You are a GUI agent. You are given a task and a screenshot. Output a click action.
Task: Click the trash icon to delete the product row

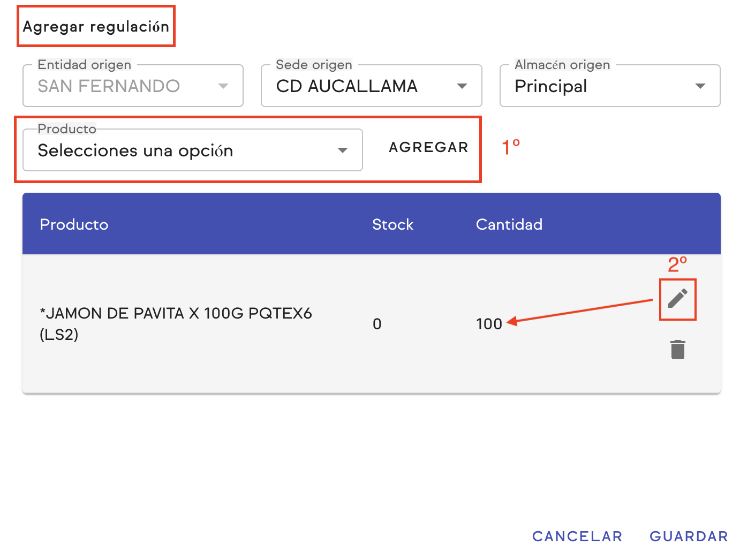pos(677,349)
